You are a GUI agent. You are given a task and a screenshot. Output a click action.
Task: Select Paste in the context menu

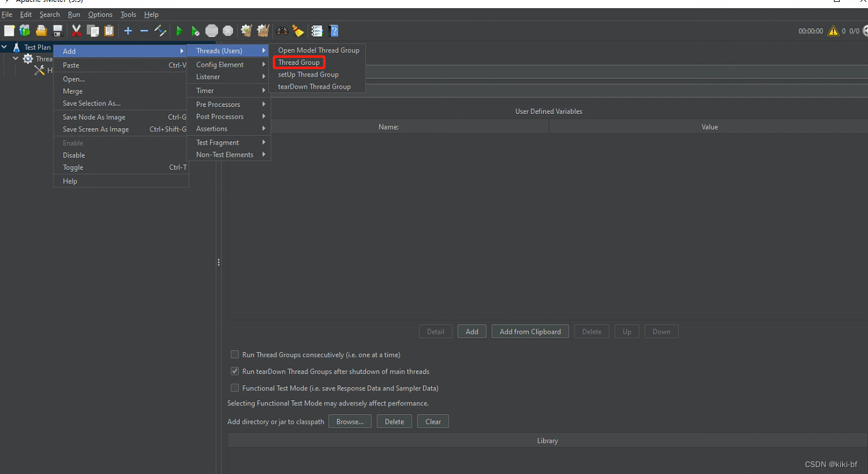coord(121,65)
